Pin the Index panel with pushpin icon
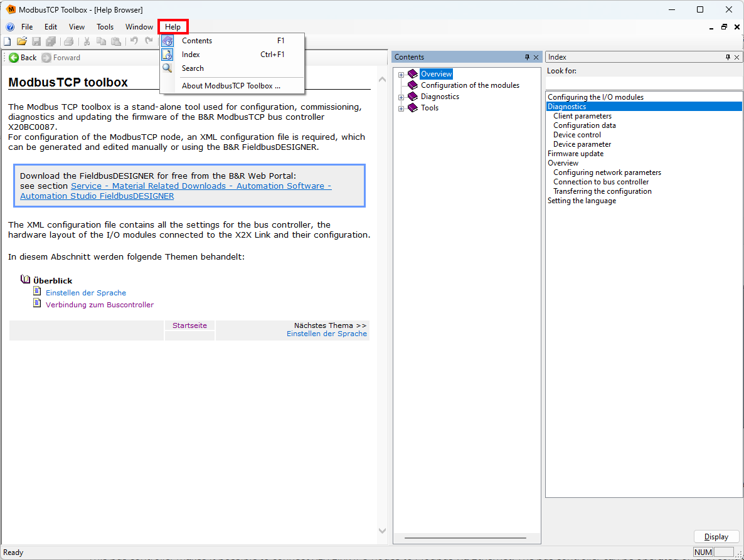This screenshot has width=744, height=560. coord(728,57)
